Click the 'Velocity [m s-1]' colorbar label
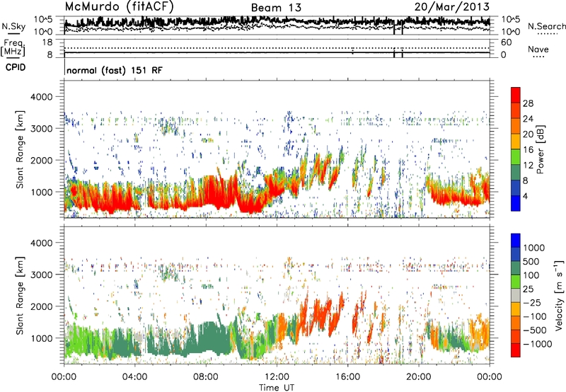The width and height of the screenshot is (566, 392). click(559, 296)
